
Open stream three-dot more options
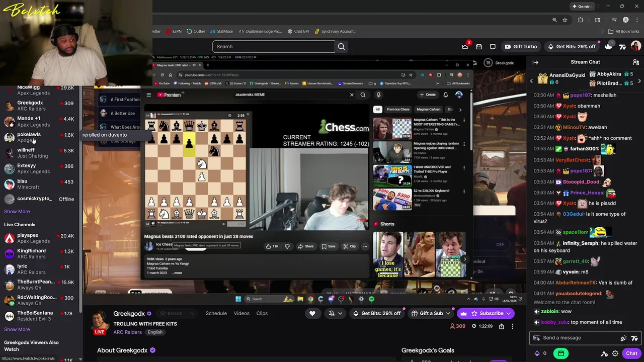pos(512,326)
